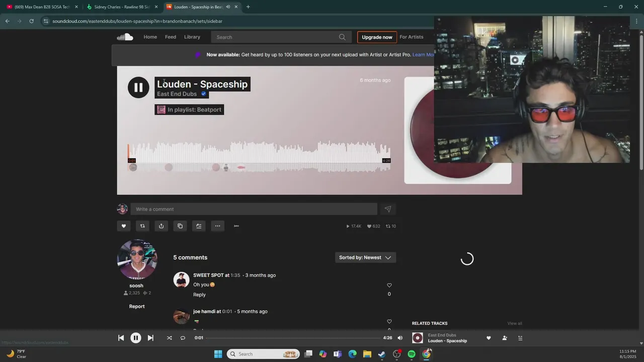Jump to 1:35 timestamp in SWEET SPOT's comment
This screenshot has height=362, width=644.
point(235,275)
